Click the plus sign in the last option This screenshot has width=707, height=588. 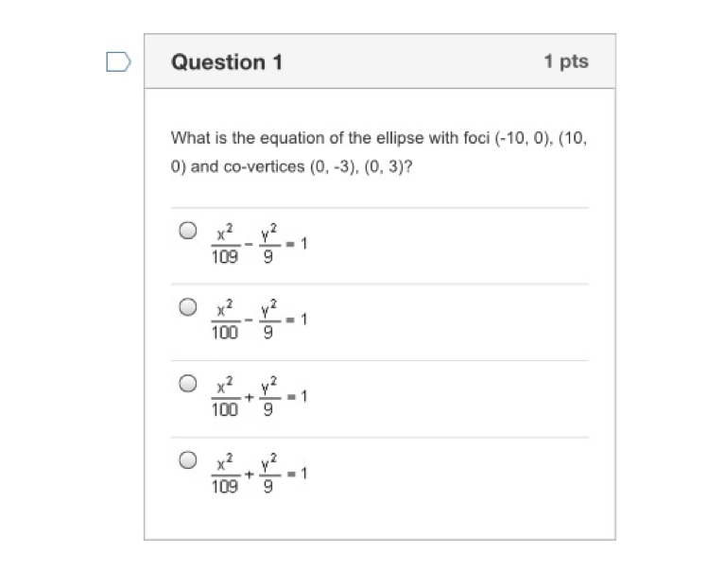(x=250, y=474)
